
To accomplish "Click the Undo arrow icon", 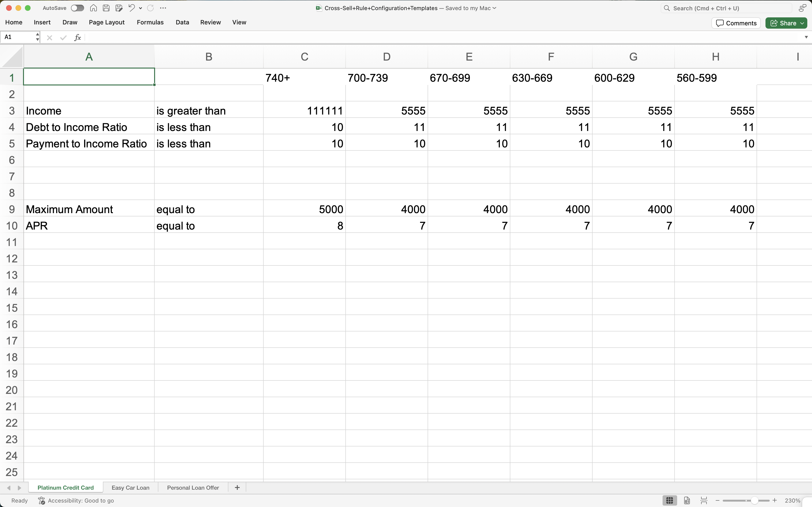I will click(131, 8).
